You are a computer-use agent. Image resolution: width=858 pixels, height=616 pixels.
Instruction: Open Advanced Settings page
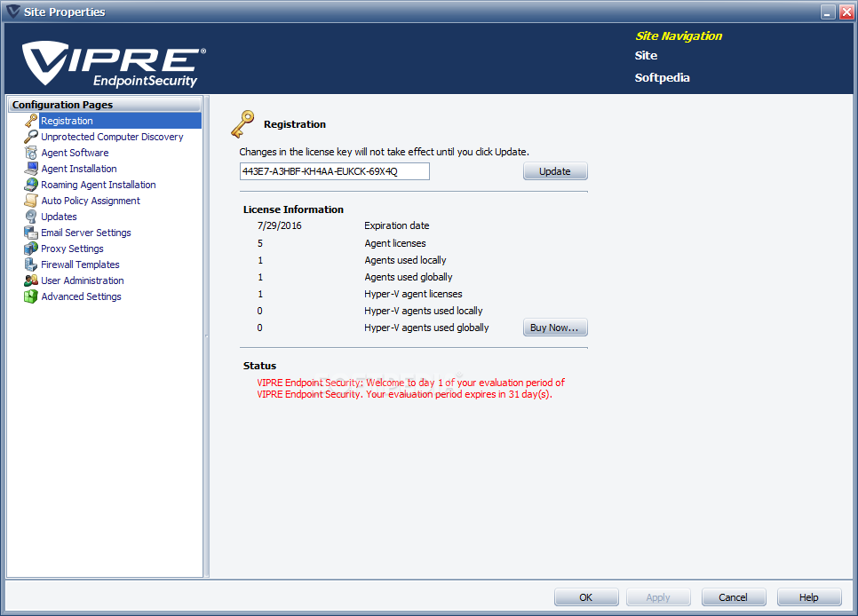pos(81,296)
